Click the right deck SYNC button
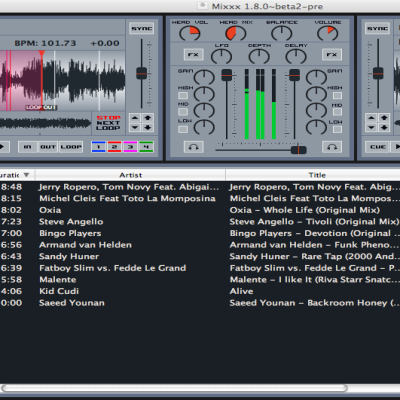This screenshot has height=400, width=400. (378, 29)
